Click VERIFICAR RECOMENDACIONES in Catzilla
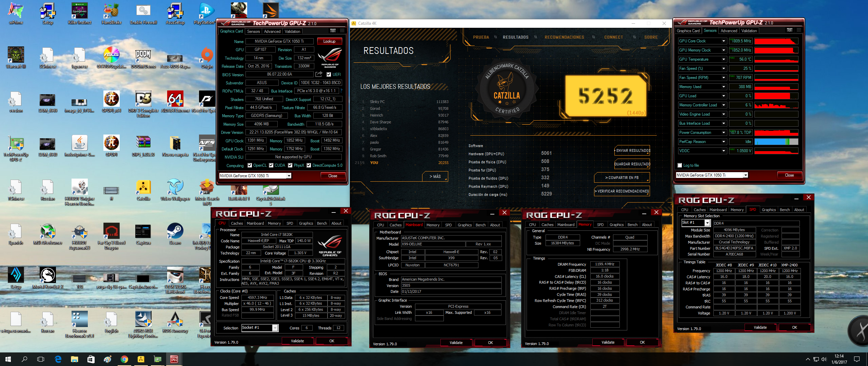The image size is (868, 366). [622, 191]
